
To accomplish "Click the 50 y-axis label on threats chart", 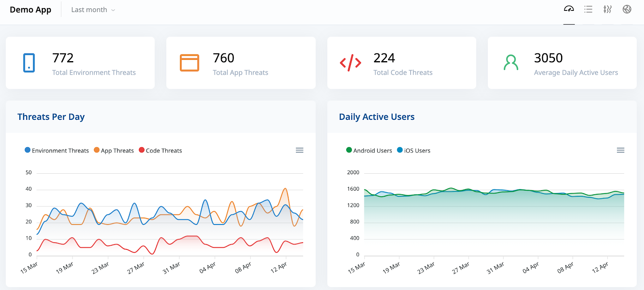I will click(29, 173).
